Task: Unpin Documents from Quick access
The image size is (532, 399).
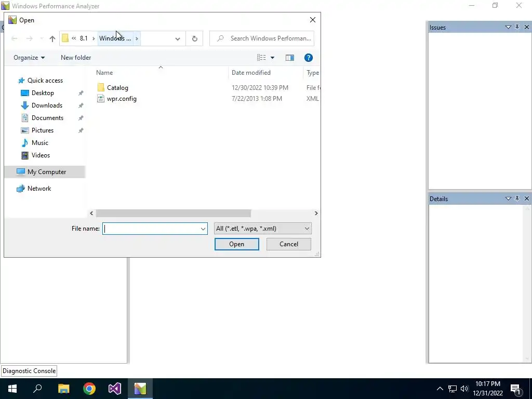Action: (81, 118)
